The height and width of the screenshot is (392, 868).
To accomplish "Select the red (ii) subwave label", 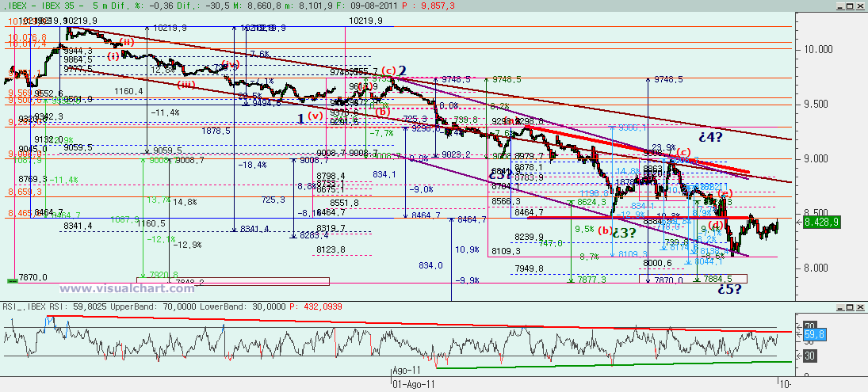I will [126, 41].
